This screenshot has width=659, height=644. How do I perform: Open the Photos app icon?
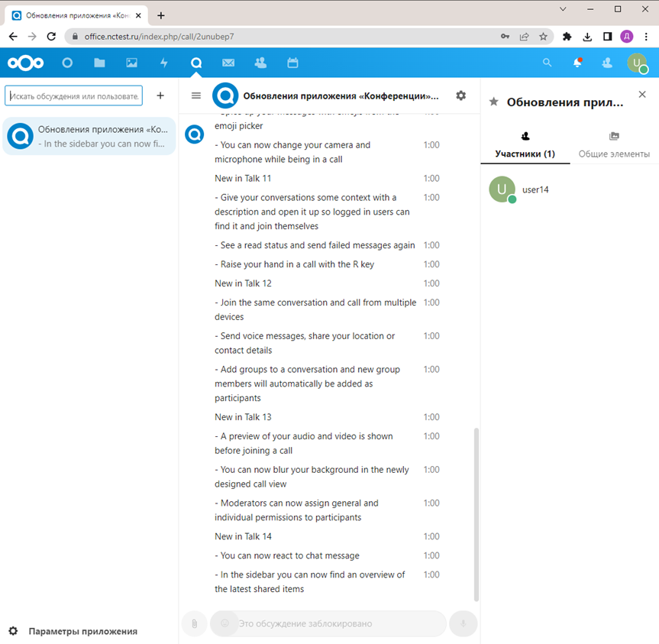(131, 63)
